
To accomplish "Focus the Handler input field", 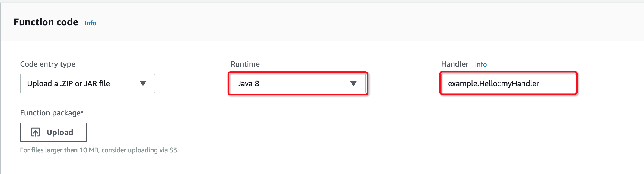I will click(508, 83).
